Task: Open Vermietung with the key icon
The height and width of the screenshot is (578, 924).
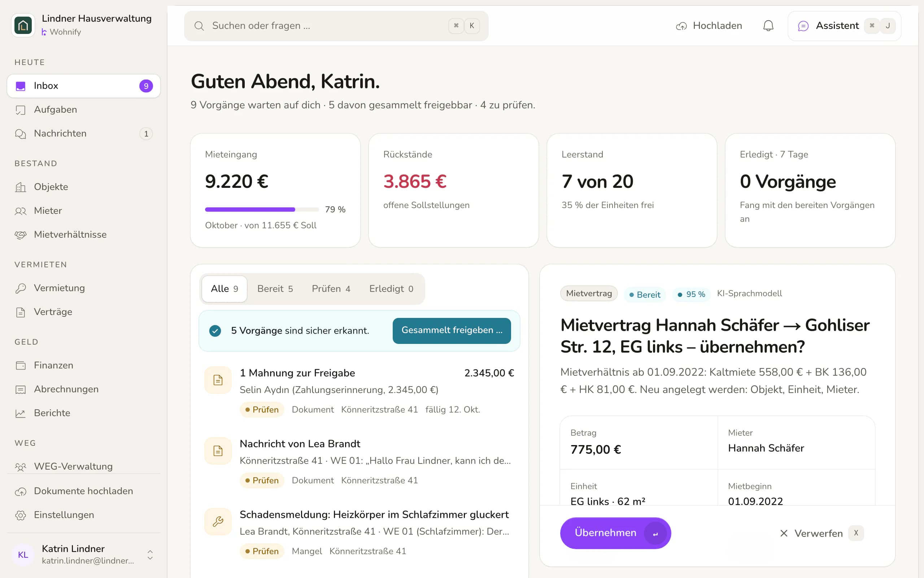Action: [84, 288]
